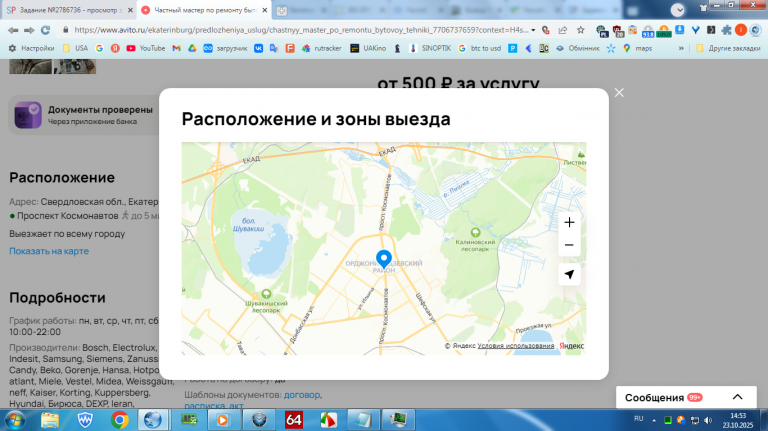This screenshot has width=768, height=431.
Task: Go back in browser history
Action: click(13, 30)
